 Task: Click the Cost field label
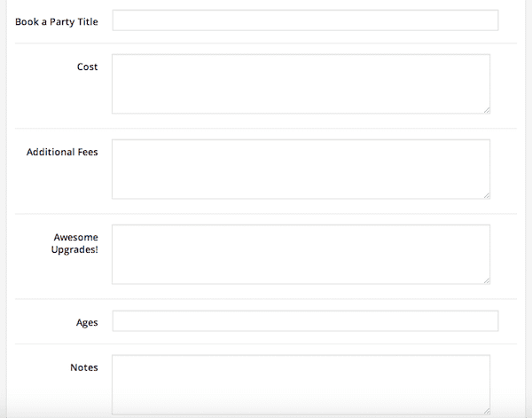click(88, 67)
